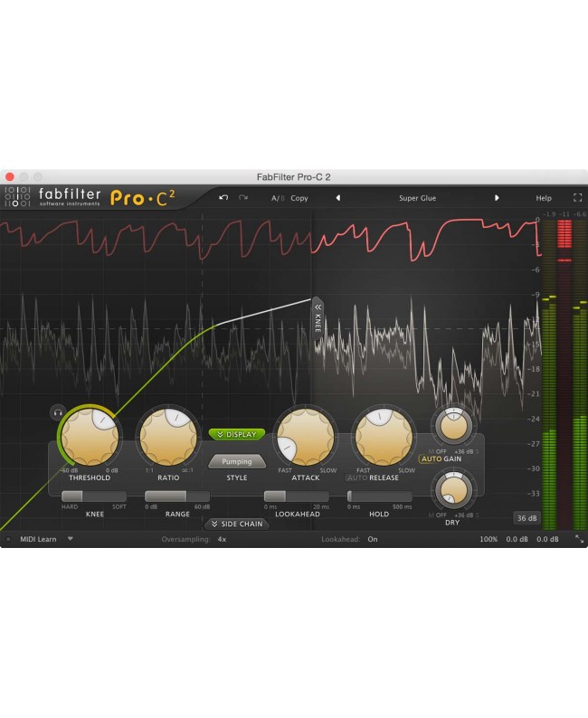
Task: Click the input level 0.0 dB value
Action: 517,539
